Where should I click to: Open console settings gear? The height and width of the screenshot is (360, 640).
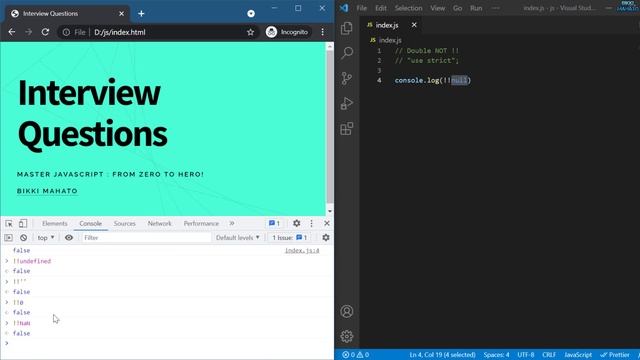pos(326,238)
